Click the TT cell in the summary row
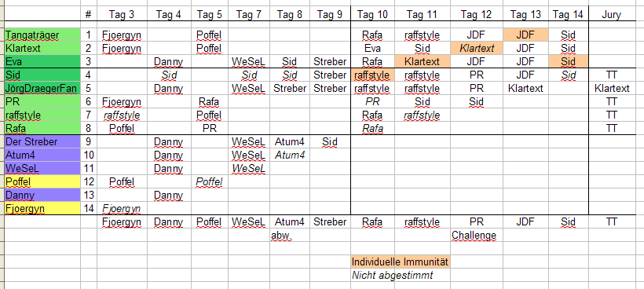 tap(612, 221)
